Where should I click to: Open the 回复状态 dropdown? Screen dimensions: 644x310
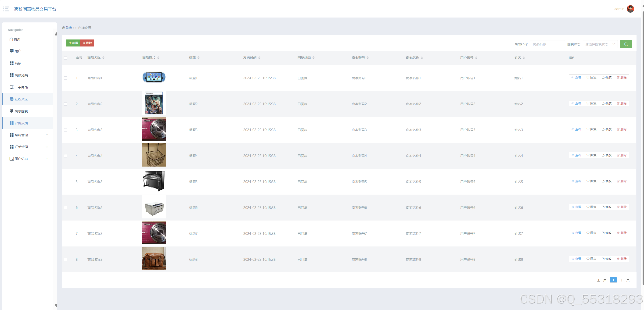tap(600, 44)
